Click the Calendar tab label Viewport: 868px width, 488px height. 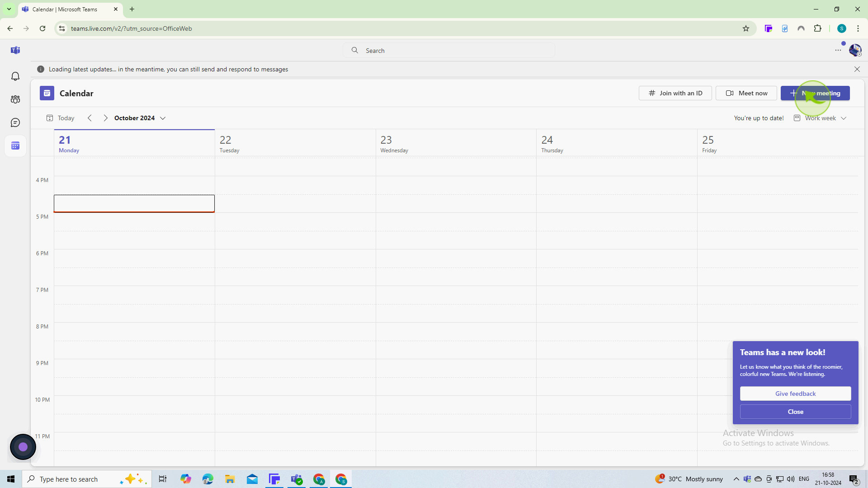[x=76, y=94]
